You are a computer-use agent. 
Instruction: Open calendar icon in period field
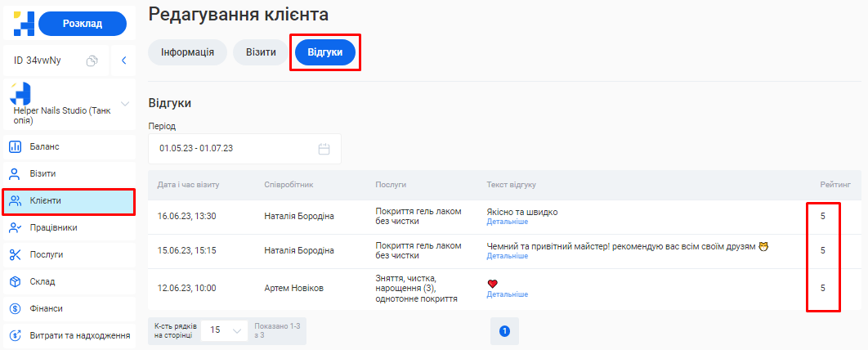pos(324,149)
